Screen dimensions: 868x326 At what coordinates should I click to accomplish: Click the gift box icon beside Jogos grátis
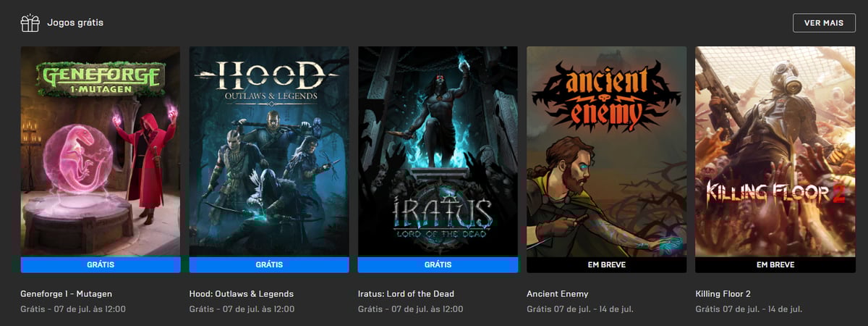tap(30, 23)
